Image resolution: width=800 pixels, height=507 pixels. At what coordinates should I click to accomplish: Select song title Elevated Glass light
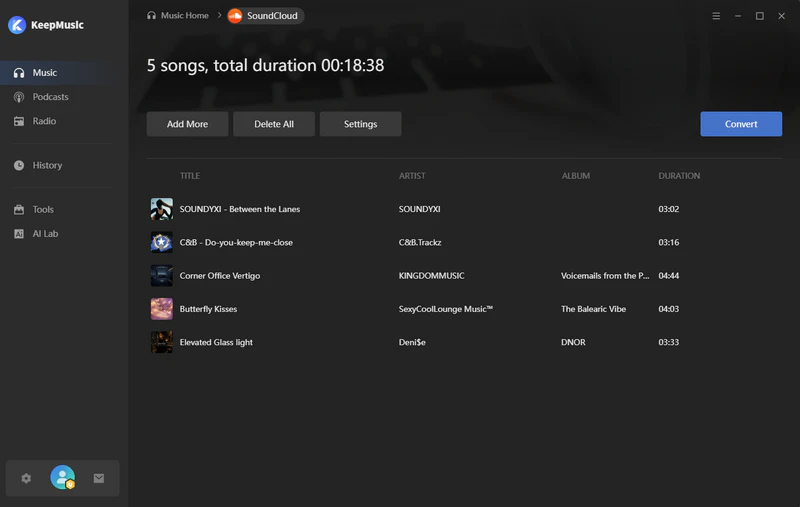216,342
